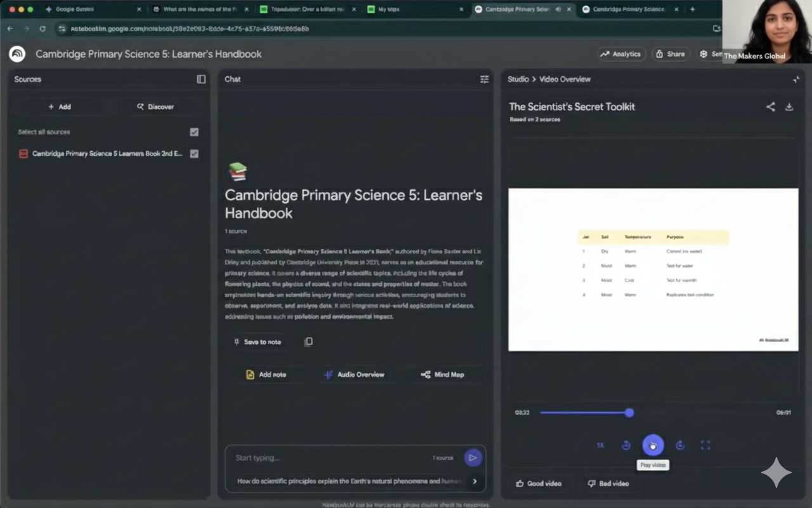Add a new source
This screenshot has height=508, width=812.
(60, 107)
